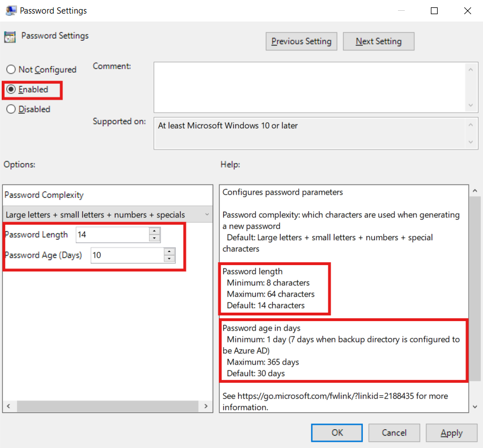Increase Password Age using up arrow
The width and height of the screenshot is (483, 448).
[169, 251]
